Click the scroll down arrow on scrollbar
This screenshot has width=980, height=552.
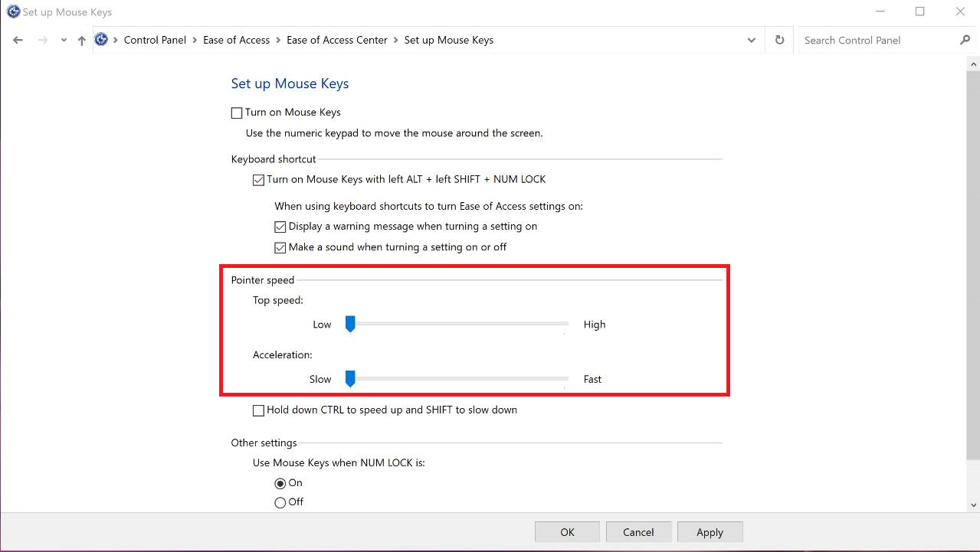[x=973, y=505]
